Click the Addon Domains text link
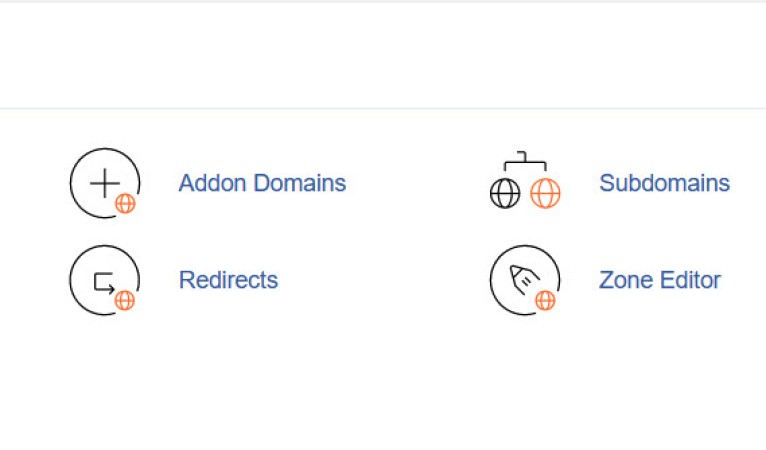 (x=262, y=183)
